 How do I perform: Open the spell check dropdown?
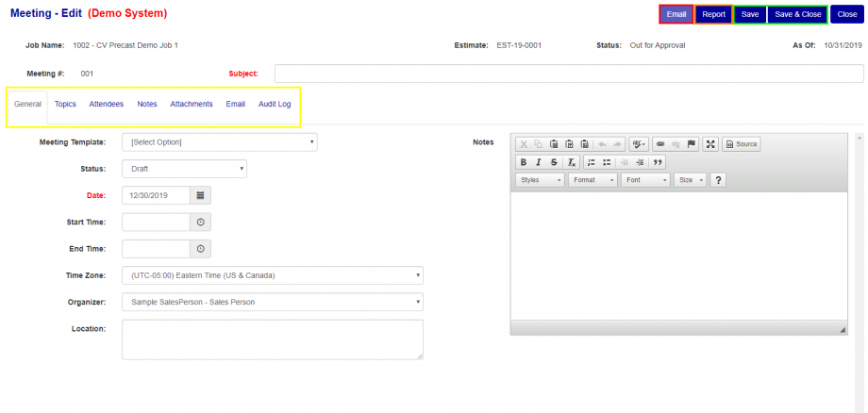pyautogui.click(x=639, y=143)
